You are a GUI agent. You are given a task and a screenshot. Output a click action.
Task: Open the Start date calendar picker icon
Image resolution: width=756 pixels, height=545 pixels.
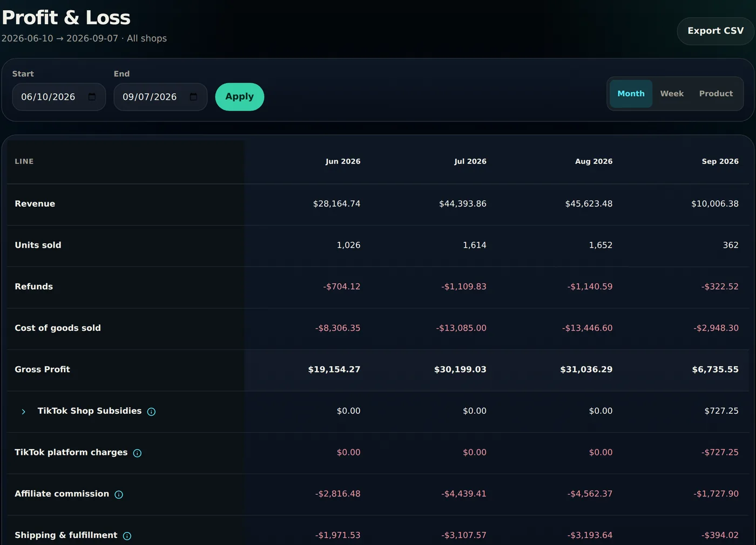click(x=92, y=97)
